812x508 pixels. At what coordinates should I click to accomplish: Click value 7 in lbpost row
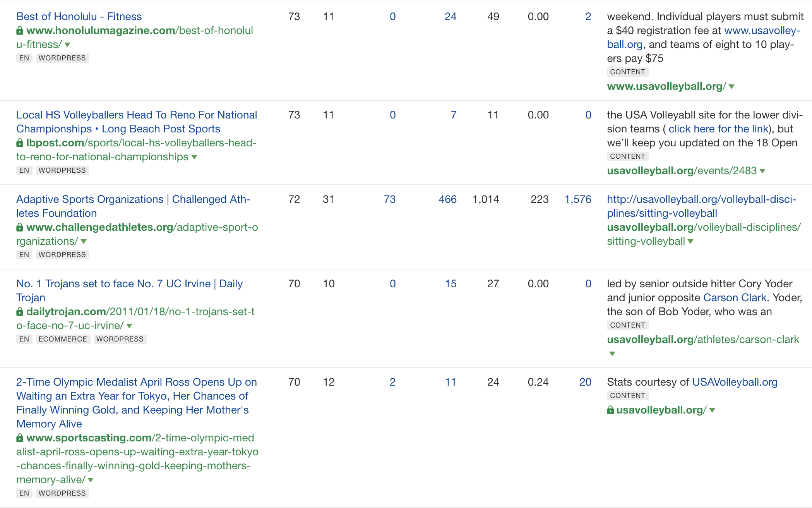pos(454,115)
